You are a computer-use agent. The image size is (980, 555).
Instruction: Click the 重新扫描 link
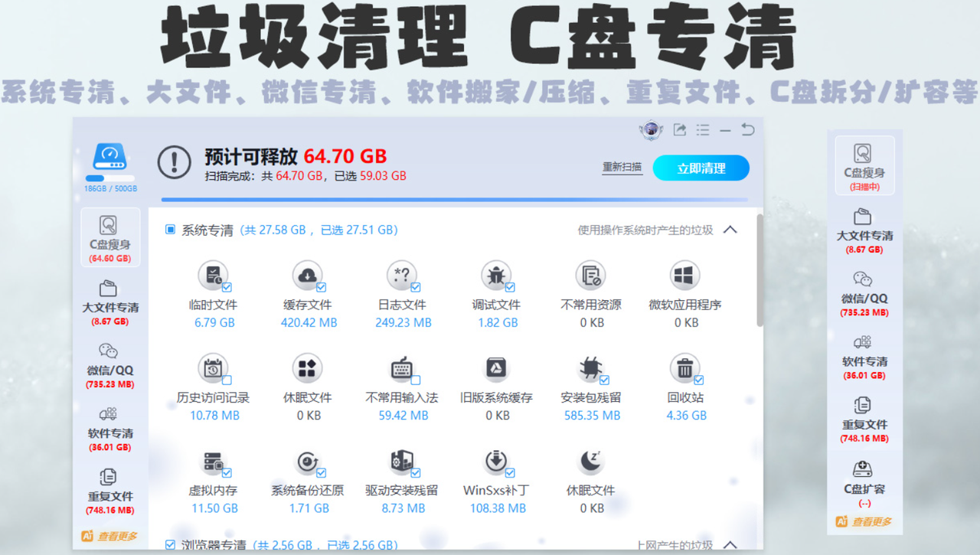pyautogui.click(x=622, y=168)
